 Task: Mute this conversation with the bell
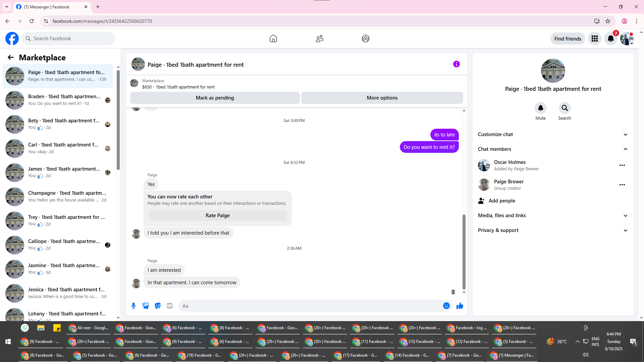click(540, 108)
